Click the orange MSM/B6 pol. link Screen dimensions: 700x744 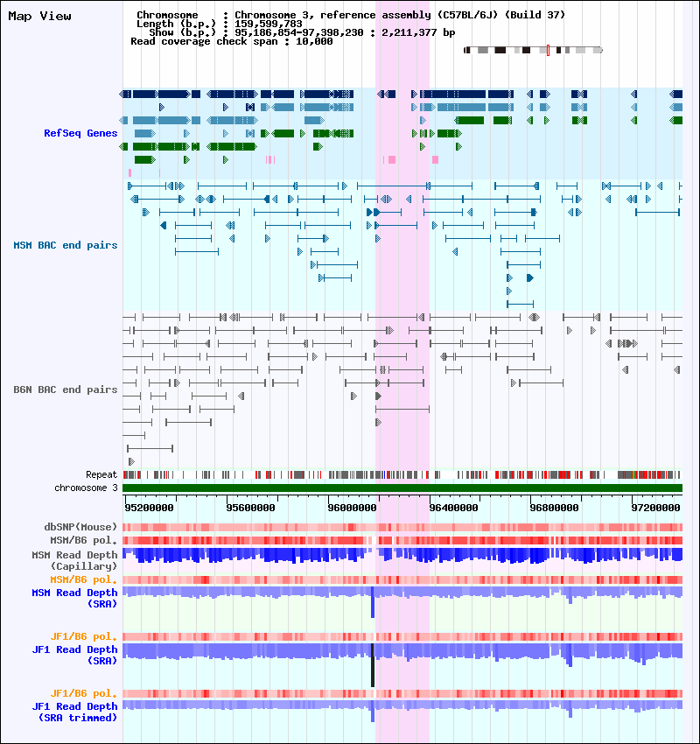point(83,579)
